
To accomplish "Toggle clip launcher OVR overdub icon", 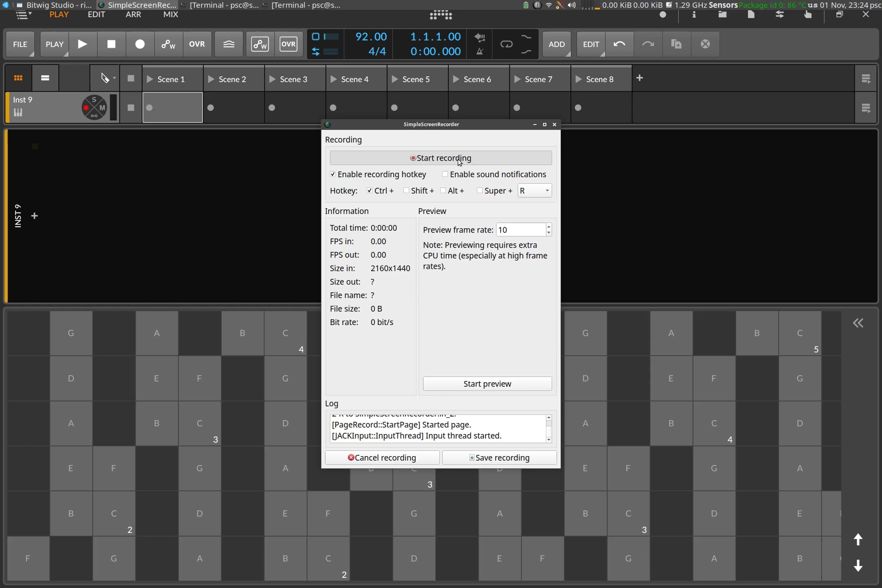I will 288,44.
